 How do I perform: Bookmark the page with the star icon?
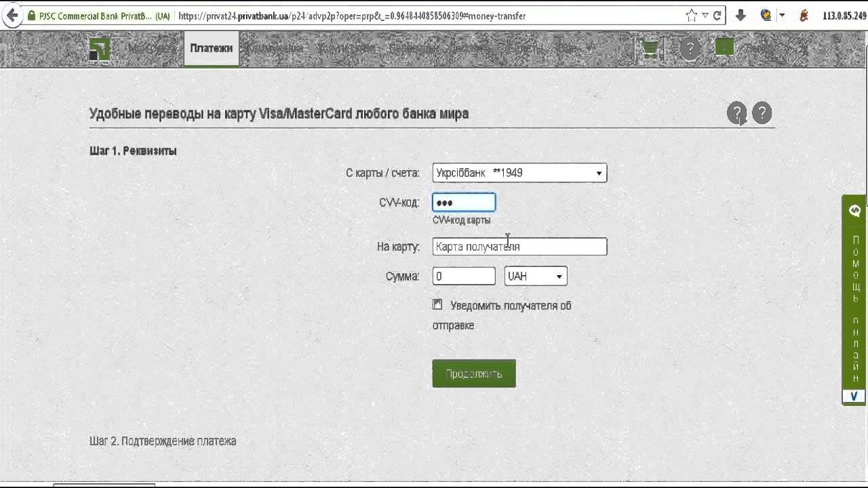[x=691, y=15]
